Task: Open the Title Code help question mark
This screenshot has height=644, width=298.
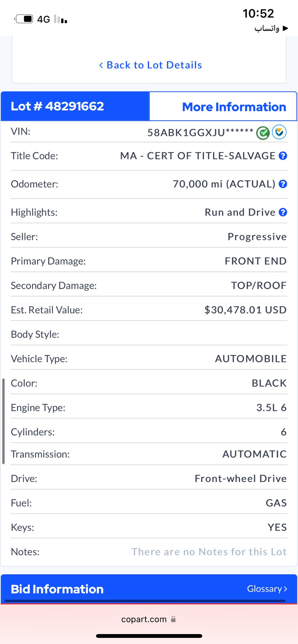Action: 283,156
